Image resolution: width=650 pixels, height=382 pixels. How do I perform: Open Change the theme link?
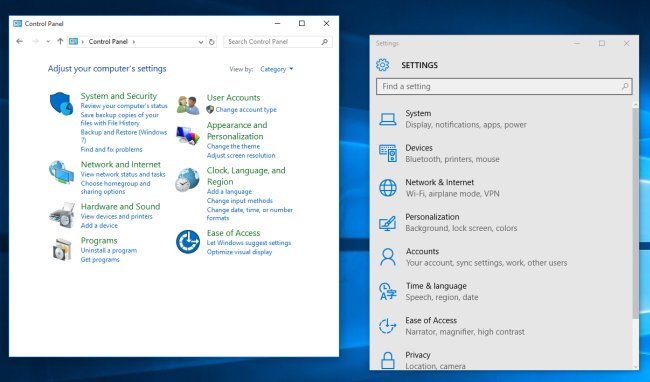pos(233,147)
